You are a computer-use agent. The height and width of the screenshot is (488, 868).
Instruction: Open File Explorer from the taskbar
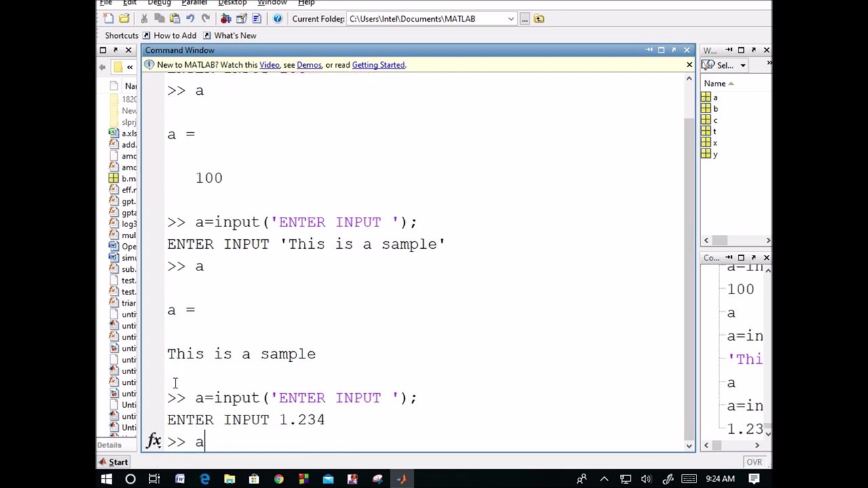tap(229, 479)
